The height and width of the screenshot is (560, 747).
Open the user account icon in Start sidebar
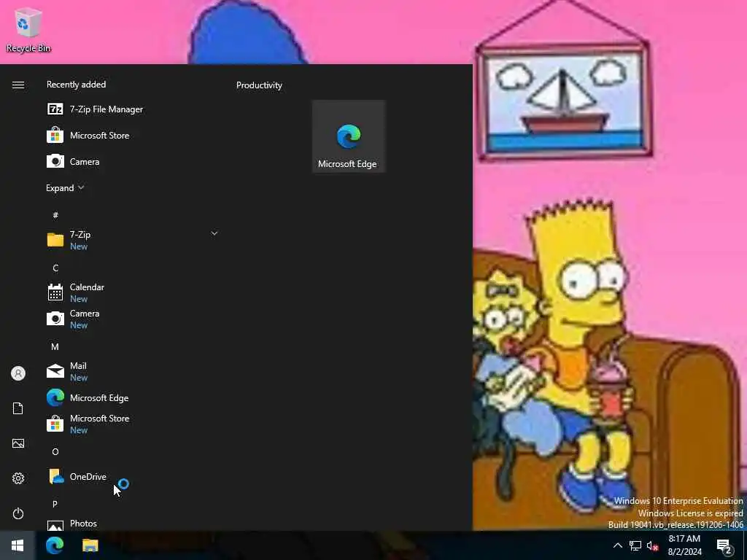(x=18, y=373)
